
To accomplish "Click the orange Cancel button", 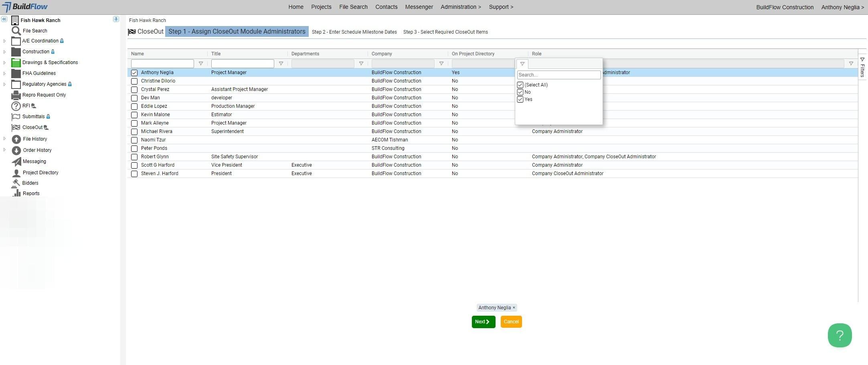I will (x=511, y=322).
